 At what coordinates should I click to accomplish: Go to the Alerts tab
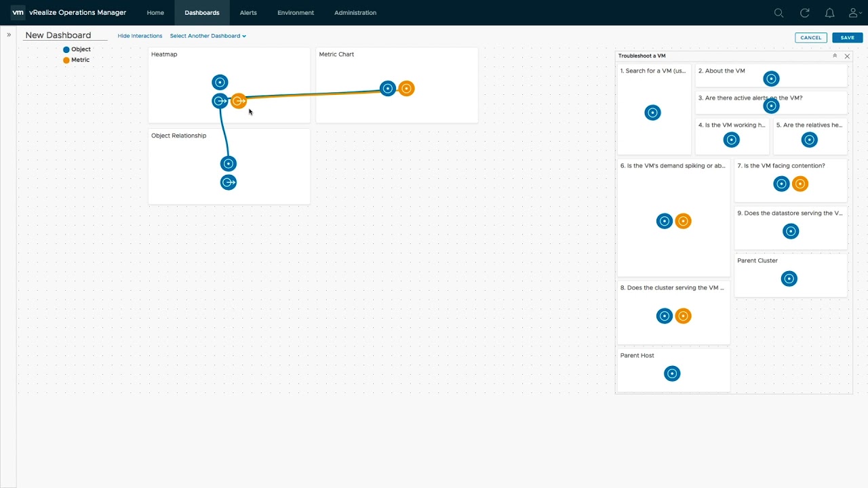coord(248,13)
